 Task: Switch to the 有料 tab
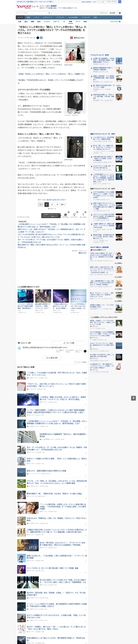click(95, 17)
